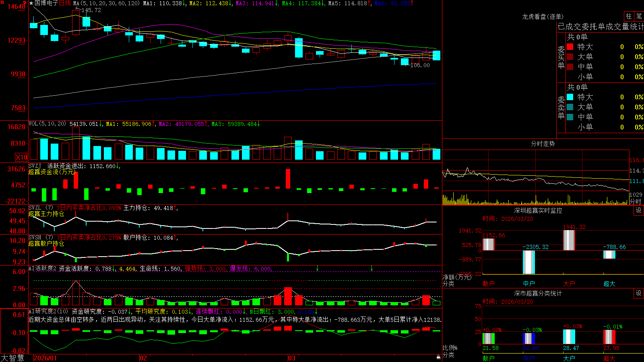Click the teal 中单 sell order swatch
644x362 pixels.
tap(570, 117)
